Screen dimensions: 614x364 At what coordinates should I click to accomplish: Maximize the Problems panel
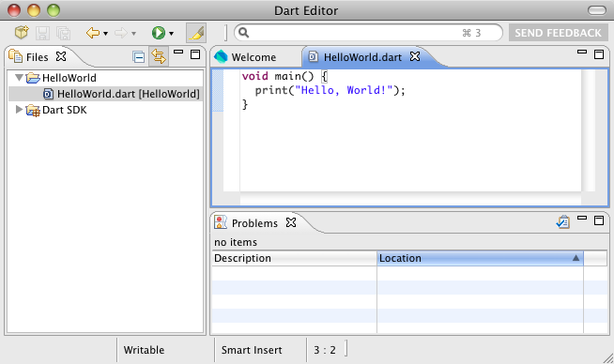(599, 220)
